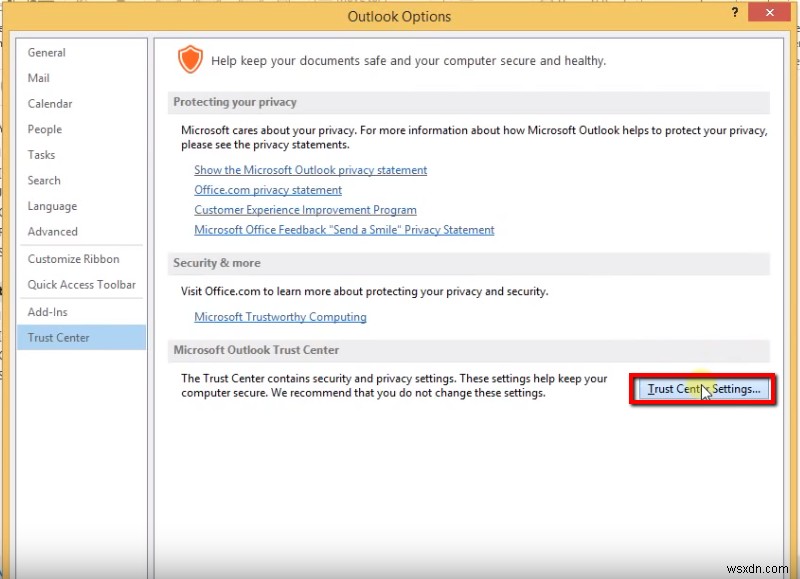Image resolution: width=800 pixels, height=579 pixels.
Task: Select Quick Access Toolbar options
Action: point(81,285)
